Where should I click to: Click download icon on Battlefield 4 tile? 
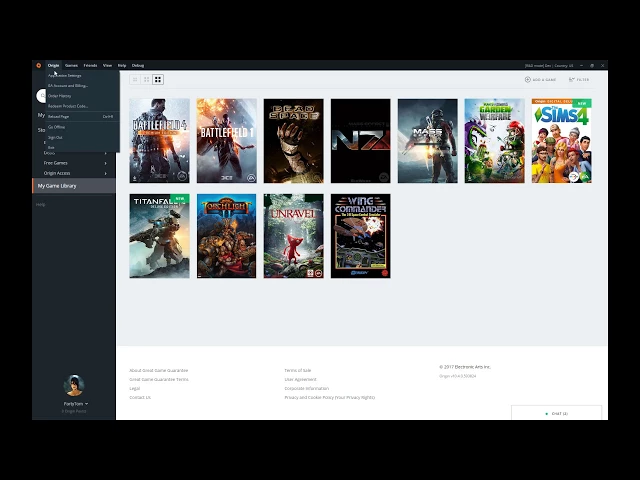pyautogui.click(x=135, y=178)
